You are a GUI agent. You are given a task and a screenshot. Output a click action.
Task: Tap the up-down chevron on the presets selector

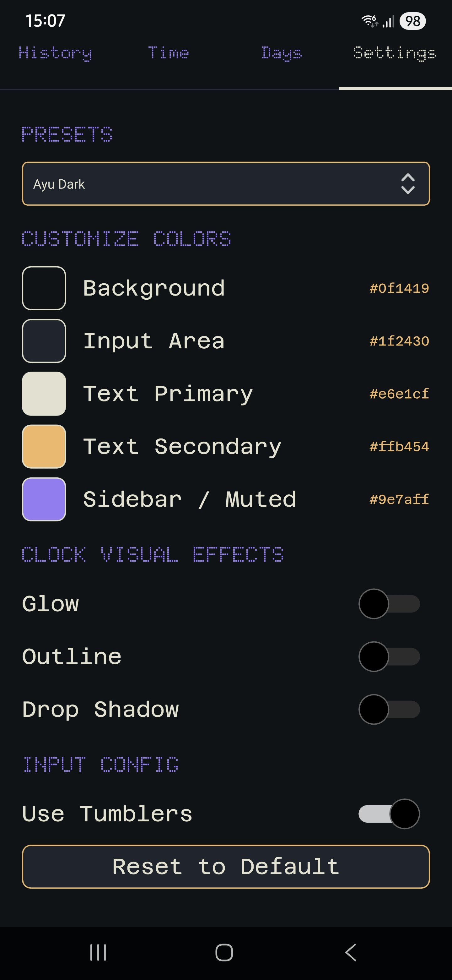408,184
